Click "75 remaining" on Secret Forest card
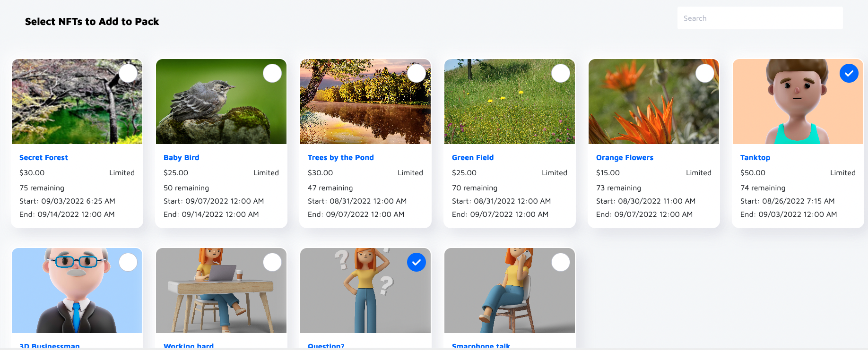Viewport: 868px width, 351px height. [x=42, y=188]
